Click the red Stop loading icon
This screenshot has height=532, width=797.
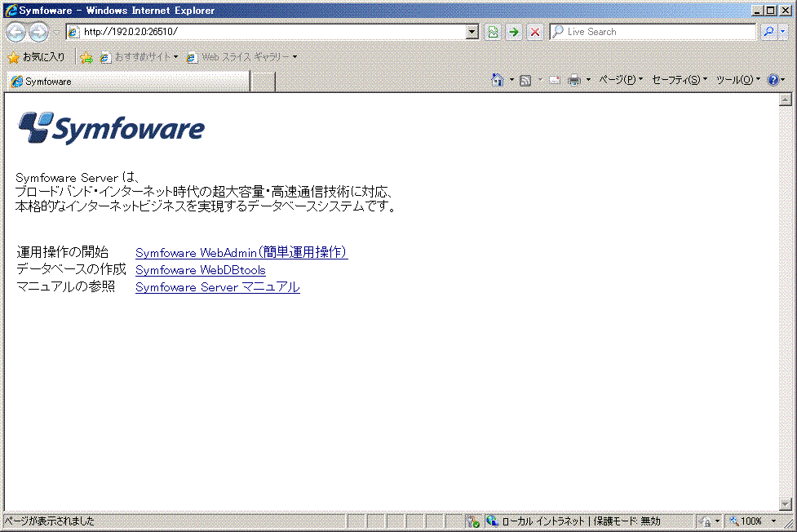535,32
